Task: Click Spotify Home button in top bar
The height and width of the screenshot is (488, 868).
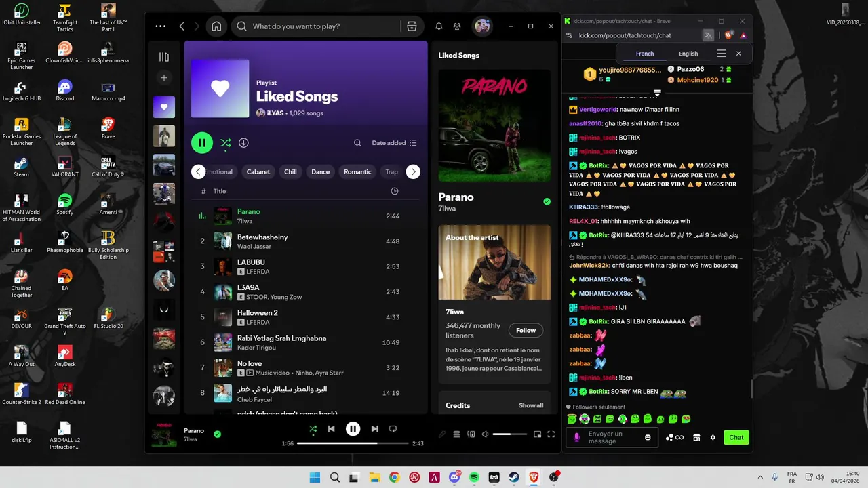Action: (x=216, y=26)
